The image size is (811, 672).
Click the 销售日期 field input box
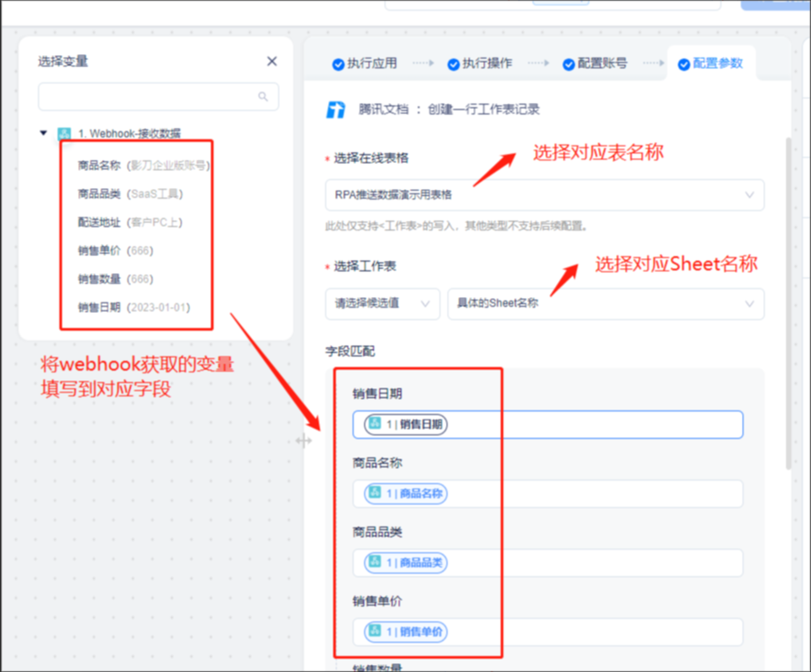[x=548, y=425]
